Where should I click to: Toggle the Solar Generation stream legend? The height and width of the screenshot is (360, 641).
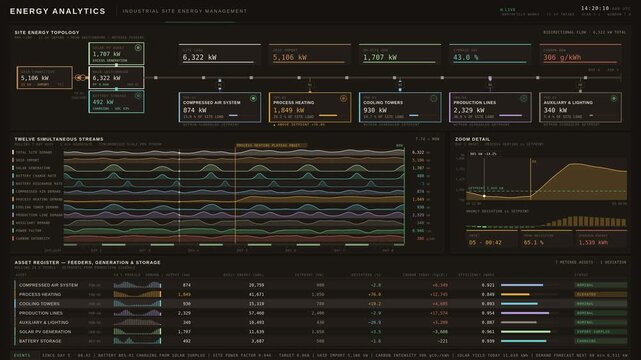(x=32, y=168)
